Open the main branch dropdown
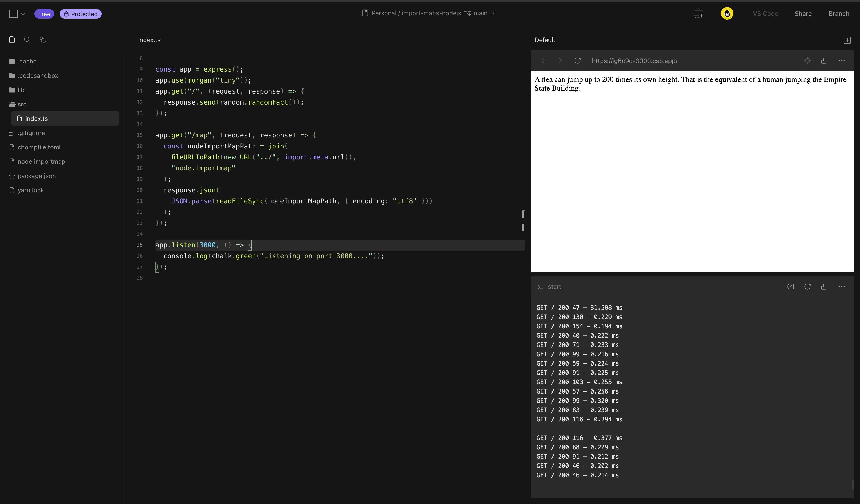This screenshot has height=504, width=860. (x=492, y=13)
